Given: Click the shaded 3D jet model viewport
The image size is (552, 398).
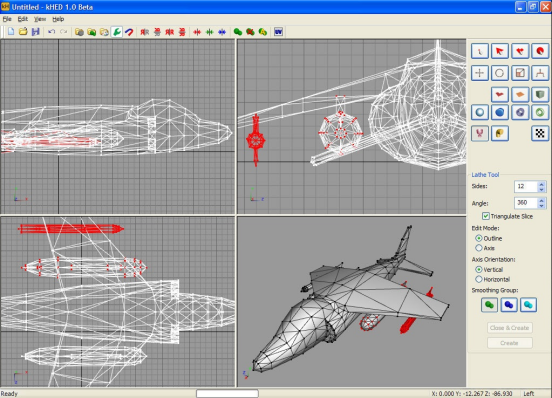Looking at the screenshot, I should pos(351,302).
